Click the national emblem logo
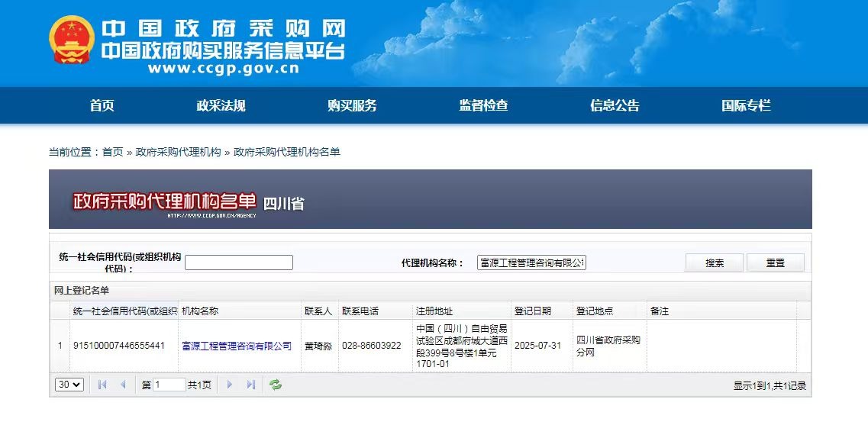The width and height of the screenshot is (868, 438). click(x=72, y=40)
